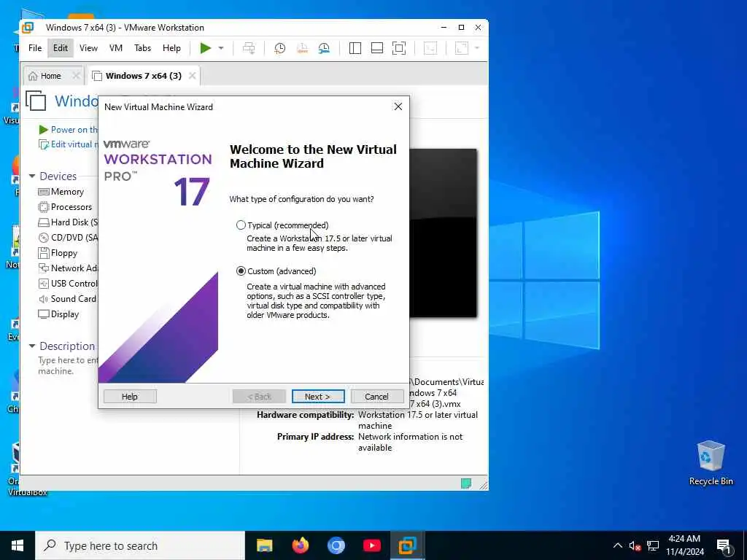This screenshot has width=747, height=560.
Task: Click Cancel button in wizard
Action: 377,396
